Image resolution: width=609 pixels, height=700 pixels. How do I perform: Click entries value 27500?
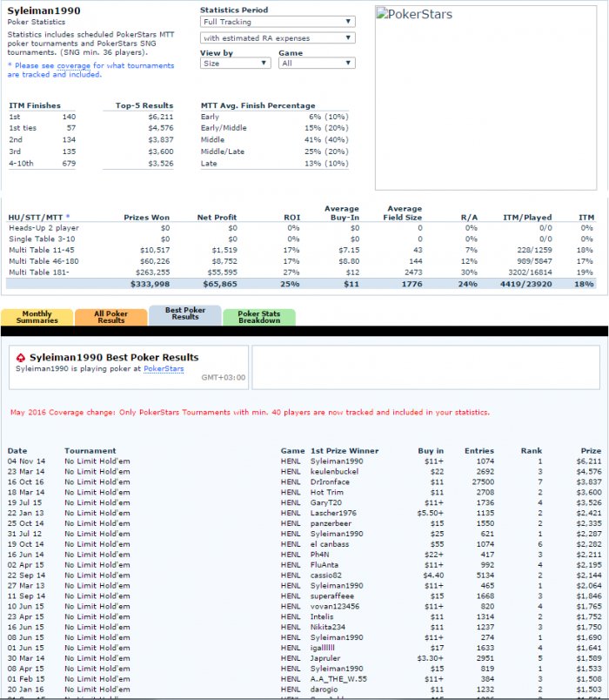pyautogui.click(x=483, y=481)
